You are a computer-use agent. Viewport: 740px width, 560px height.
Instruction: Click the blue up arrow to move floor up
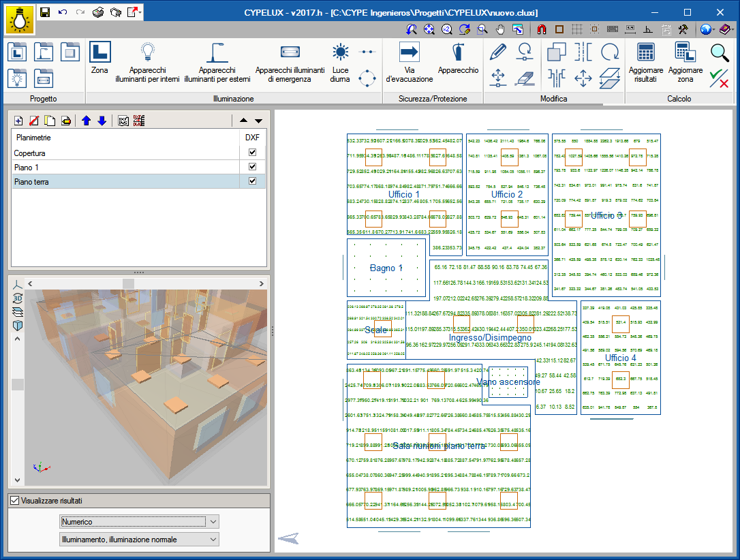pyautogui.click(x=86, y=121)
